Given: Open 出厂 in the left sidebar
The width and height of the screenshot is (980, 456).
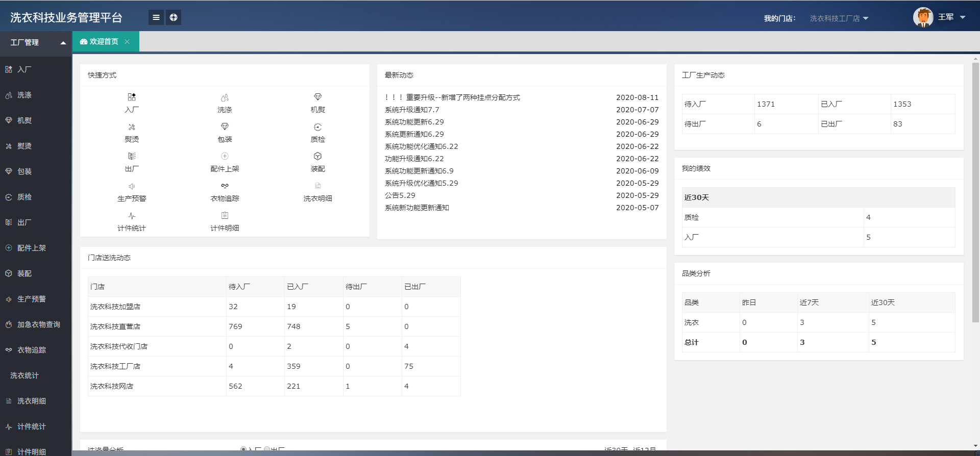Looking at the screenshot, I should click(36, 222).
